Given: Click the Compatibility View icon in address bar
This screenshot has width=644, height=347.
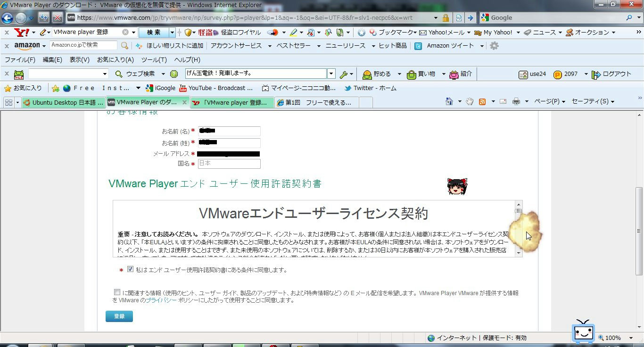Looking at the screenshot, I should click(x=458, y=18).
